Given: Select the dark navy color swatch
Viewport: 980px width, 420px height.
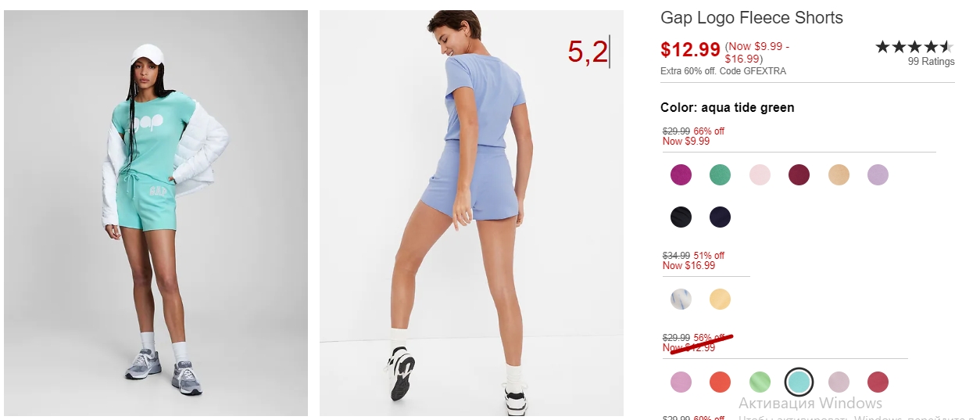Looking at the screenshot, I should pyautogui.click(x=720, y=217).
